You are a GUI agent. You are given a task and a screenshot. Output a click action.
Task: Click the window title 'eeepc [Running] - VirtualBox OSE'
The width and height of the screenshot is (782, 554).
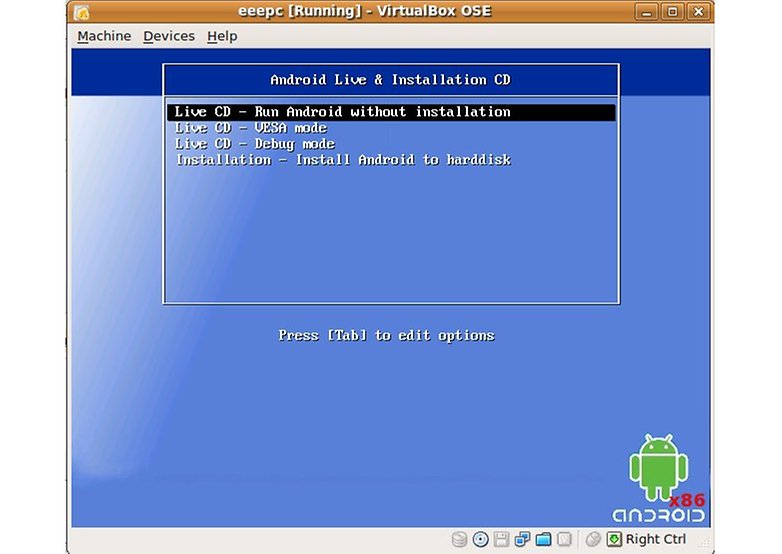(x=365, y=11)
